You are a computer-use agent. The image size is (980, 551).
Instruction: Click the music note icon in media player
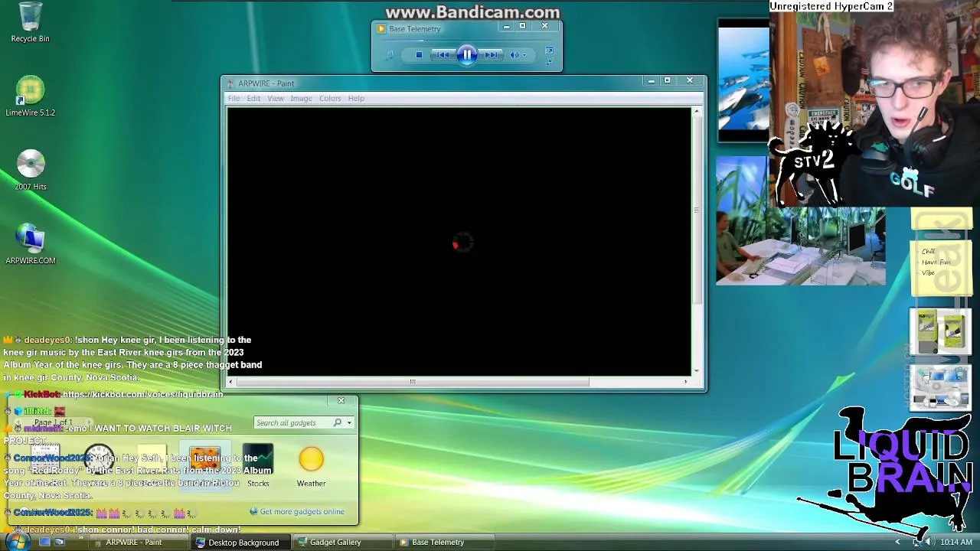[389, 55]
